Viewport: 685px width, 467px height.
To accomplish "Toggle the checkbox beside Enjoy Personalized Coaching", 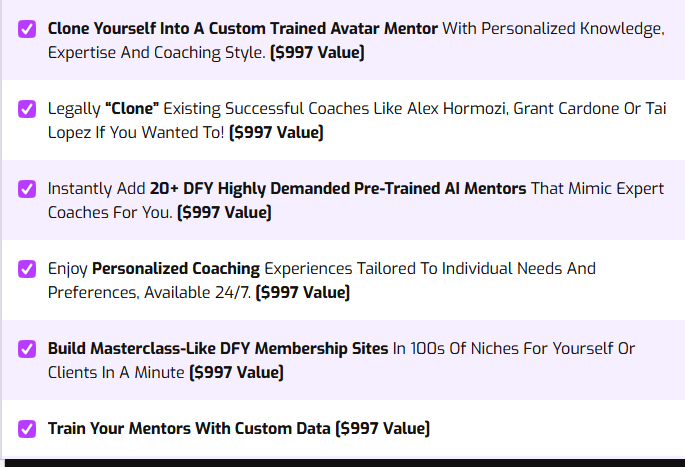I will (x=27, y=269).
